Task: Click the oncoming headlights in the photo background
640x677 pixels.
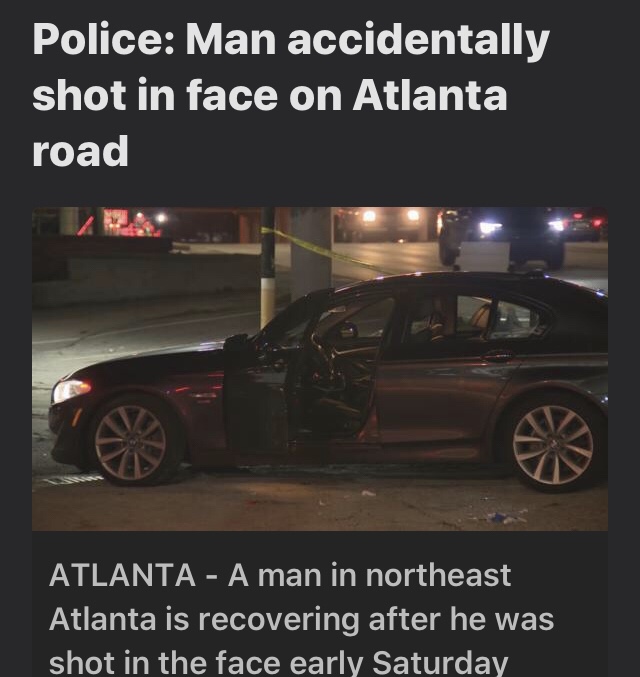Action: [x=390, y=215]
